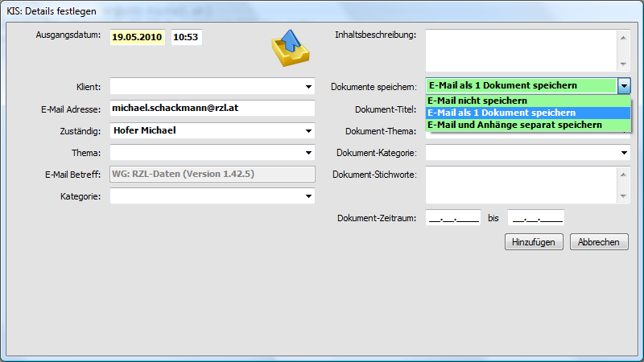
Task: Open the Dokument-Kategorie dropdown
Action: tap(624, 152)
